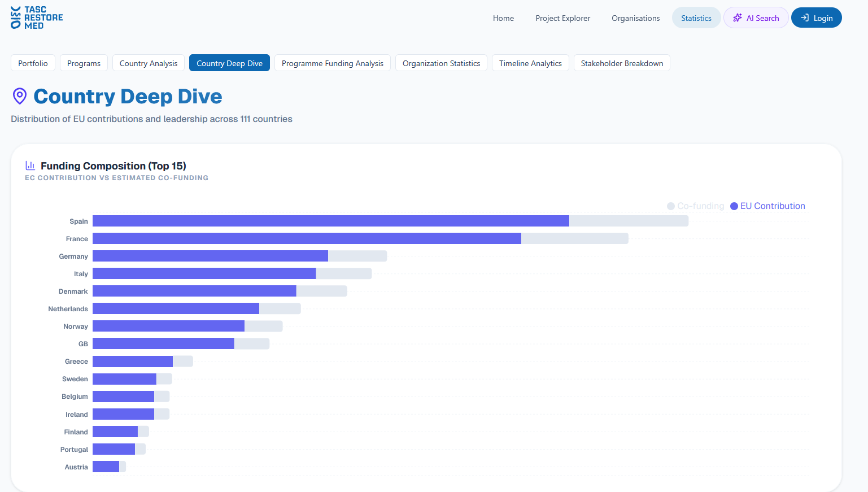
Task: Click Italy's EU Contribution bar
Action: tap(204, 273)
